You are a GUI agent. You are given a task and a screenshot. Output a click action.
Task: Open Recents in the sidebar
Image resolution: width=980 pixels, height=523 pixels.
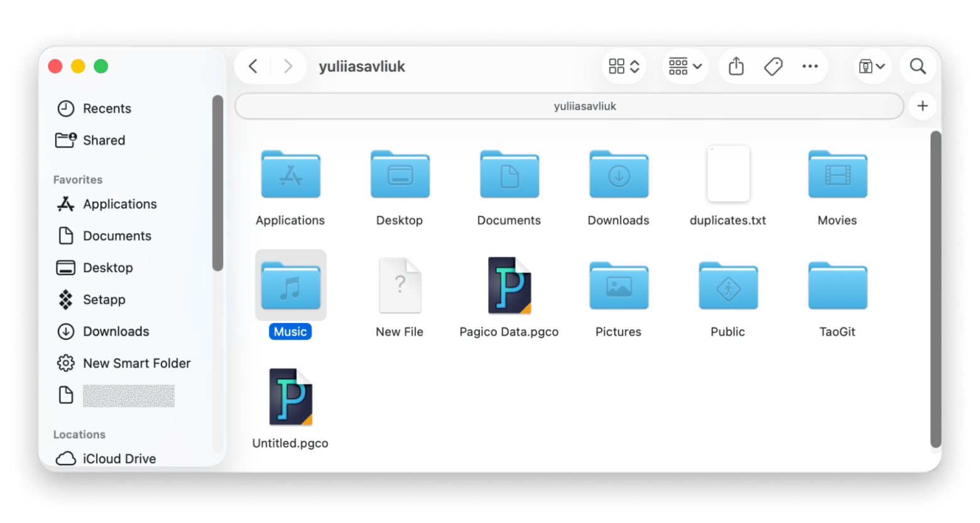pyautogui.click(x=107, y=109)
